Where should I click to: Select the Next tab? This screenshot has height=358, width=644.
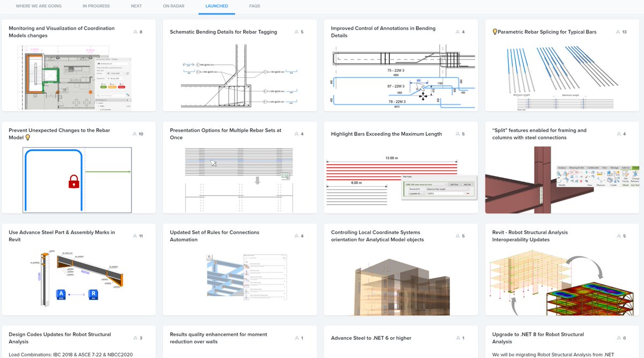[136, 6]
